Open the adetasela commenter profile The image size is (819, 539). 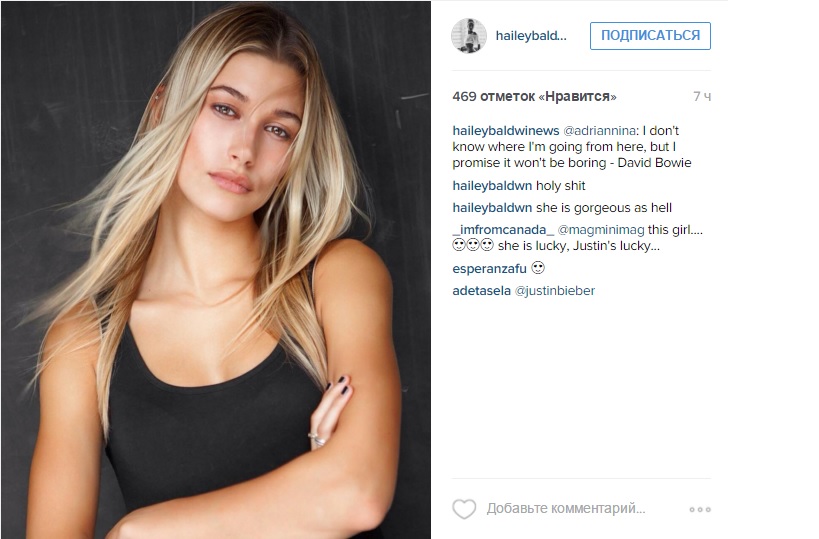click(482, 290)
